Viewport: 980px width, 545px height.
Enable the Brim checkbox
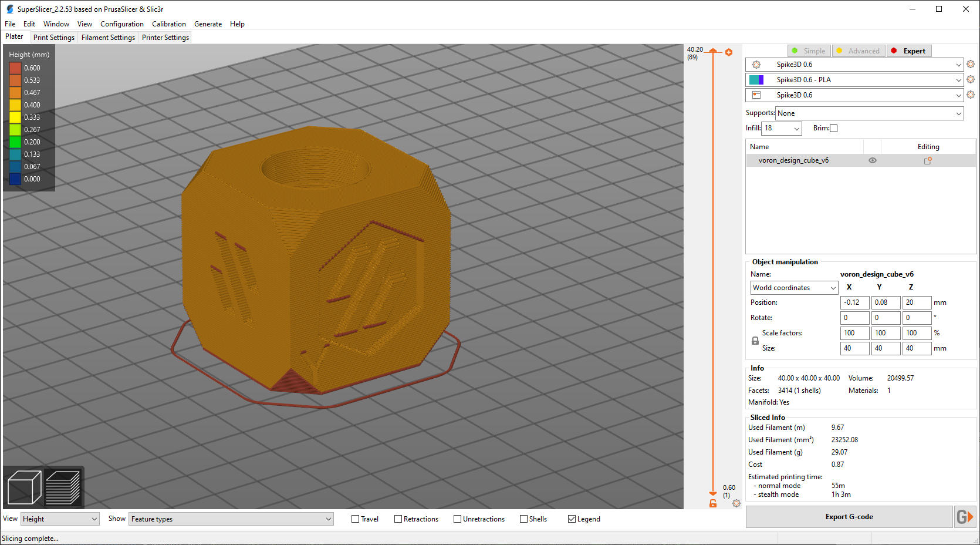pos(834,128)
